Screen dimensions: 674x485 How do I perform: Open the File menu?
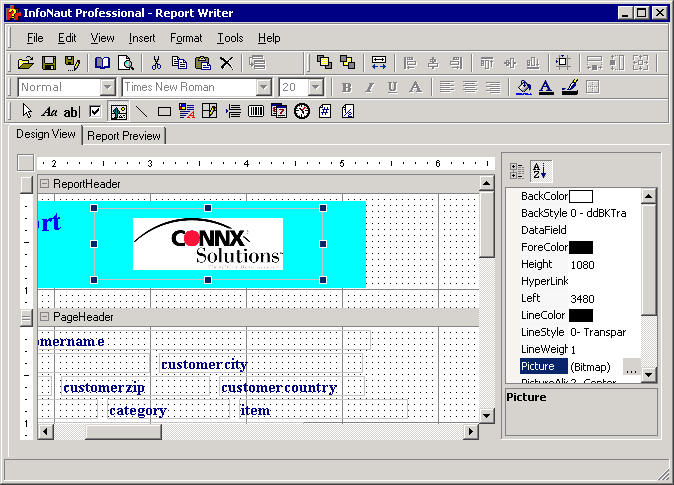coord(35,38)
